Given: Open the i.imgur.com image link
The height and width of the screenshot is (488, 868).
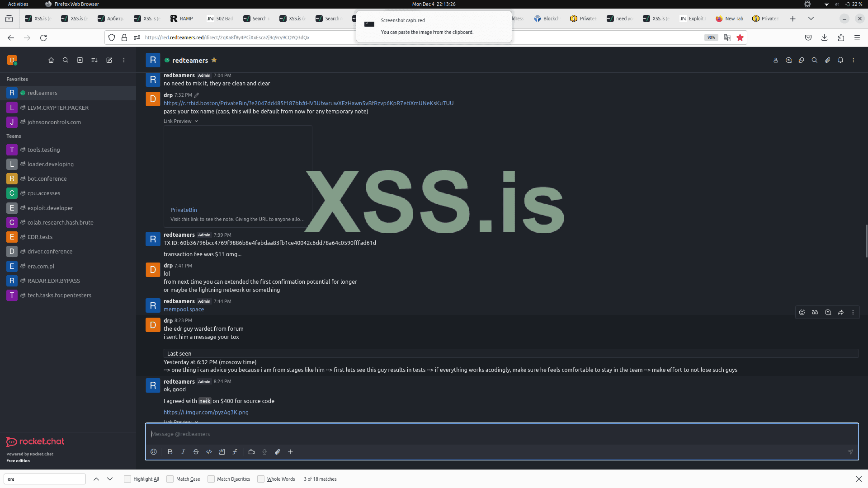Looking at the screenshot, I should click(206, 413).
